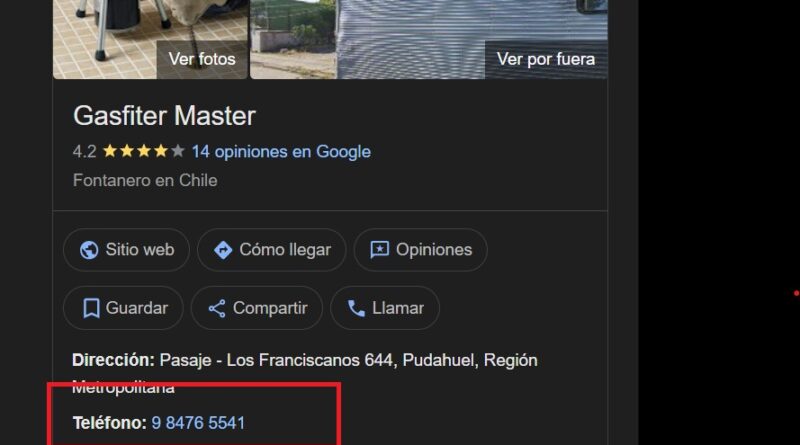Click the Fontanero en Chile category text
Image resolution: width=800 pixels, height=445 pixels.
[x=145, y=180]
